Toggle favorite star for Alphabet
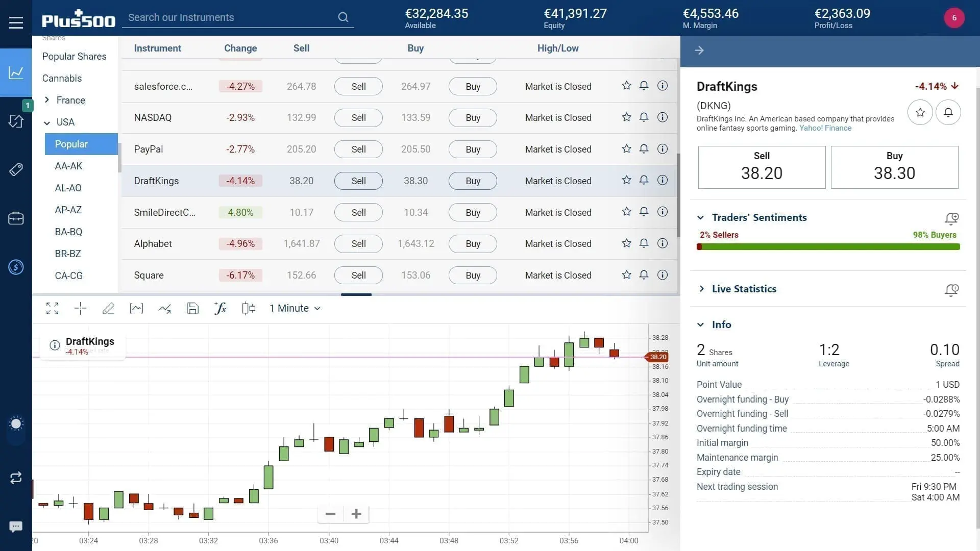This screenshot has width=980, height=551. (x=626, y=243)
